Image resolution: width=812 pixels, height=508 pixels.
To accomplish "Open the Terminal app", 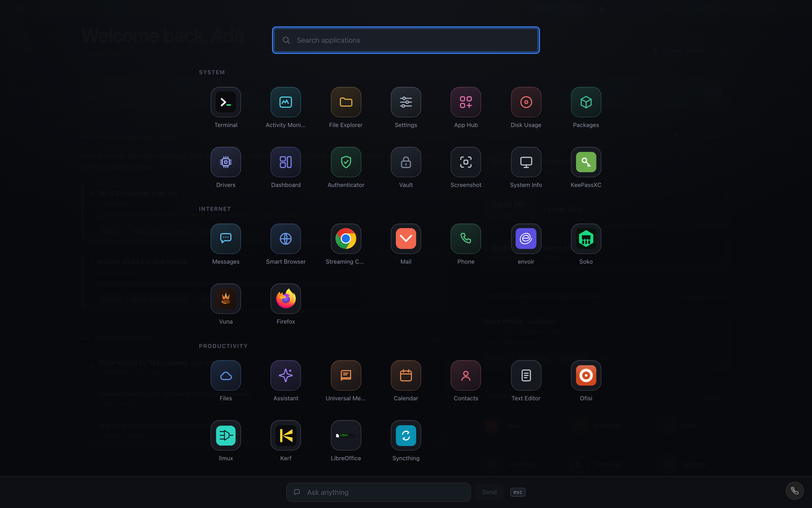I will [x=226, y=102].
